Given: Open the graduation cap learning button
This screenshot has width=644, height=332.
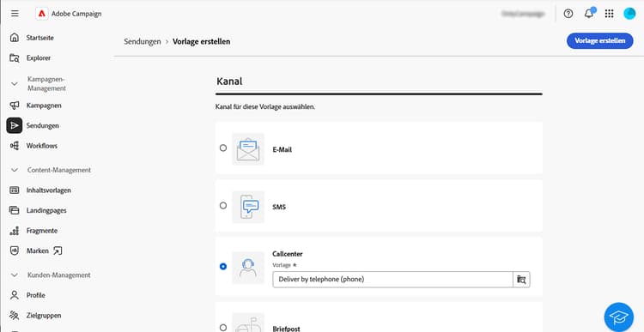Looking at the screenshot, I should (619, 317).
